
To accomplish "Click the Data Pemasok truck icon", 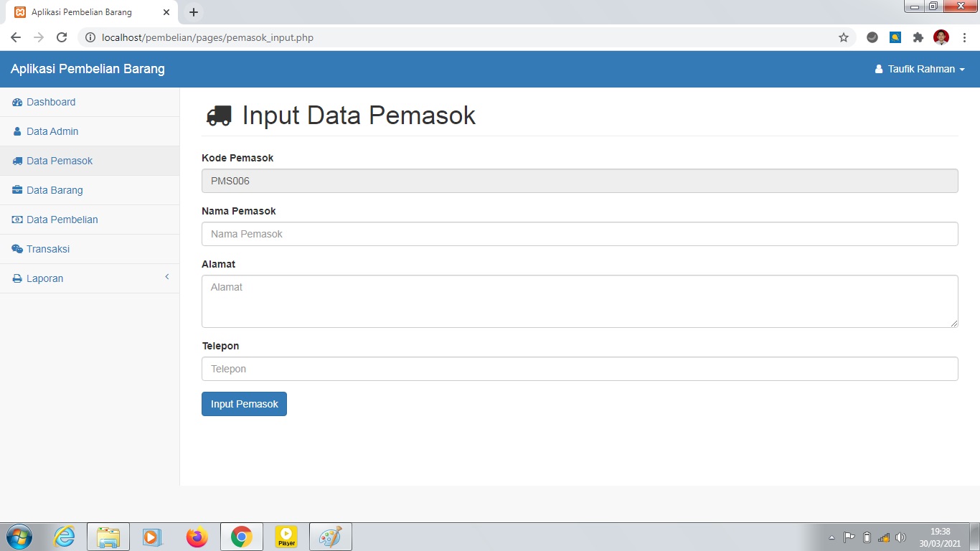I will [17, 161].
